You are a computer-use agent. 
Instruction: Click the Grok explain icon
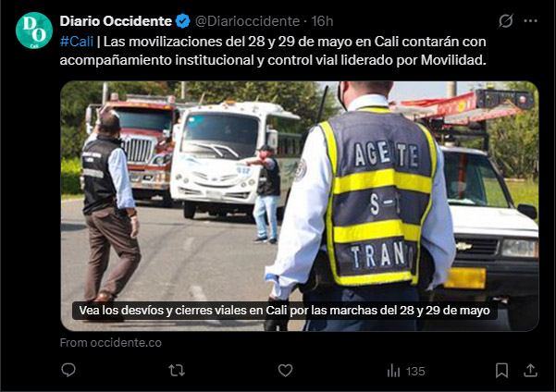coord(506,21)
